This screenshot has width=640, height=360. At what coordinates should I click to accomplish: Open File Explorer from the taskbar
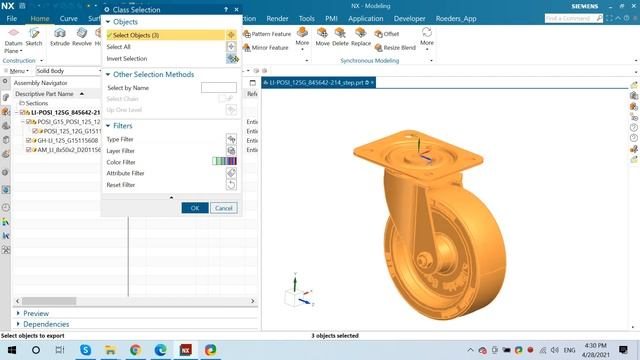pos(110,350)
